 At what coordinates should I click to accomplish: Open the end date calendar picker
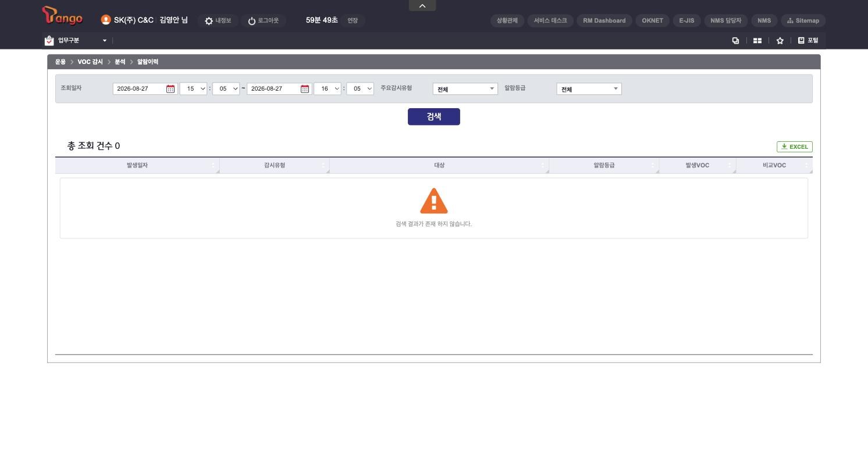[305, 89]
